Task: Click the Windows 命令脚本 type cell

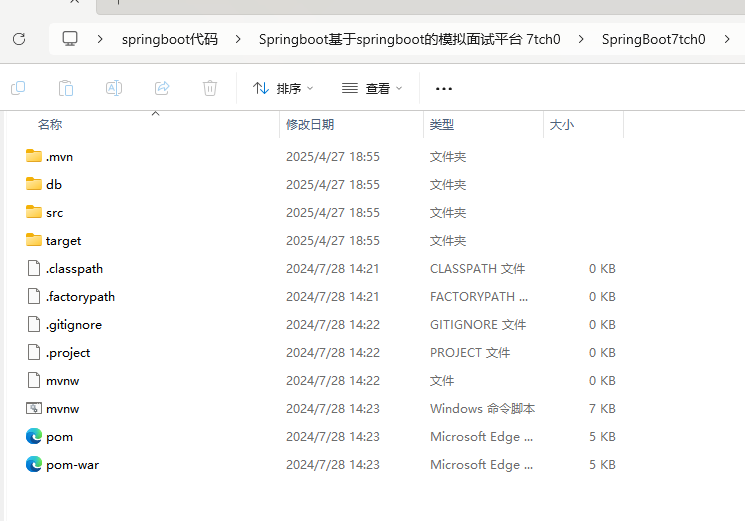Action: pyautogui.click(x=482, y=409)
